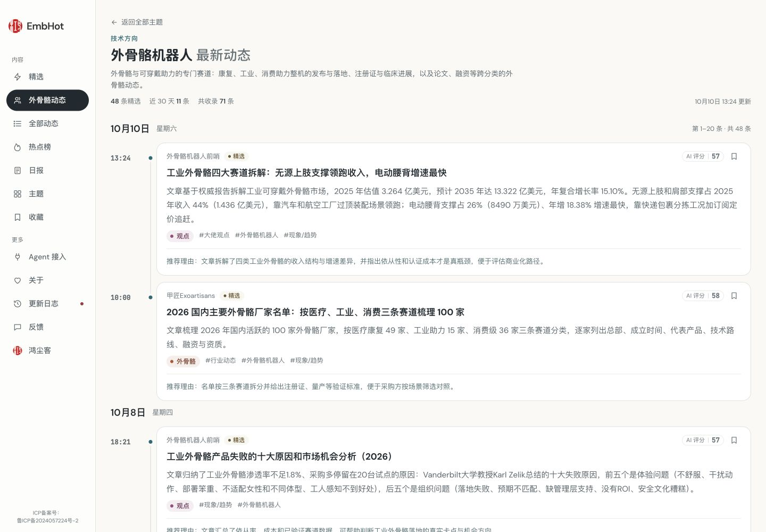Viewport: 766px width, 532px height.
Task: Open 收藏 bookmark icon in sidebar
Action: coord(18,217)
